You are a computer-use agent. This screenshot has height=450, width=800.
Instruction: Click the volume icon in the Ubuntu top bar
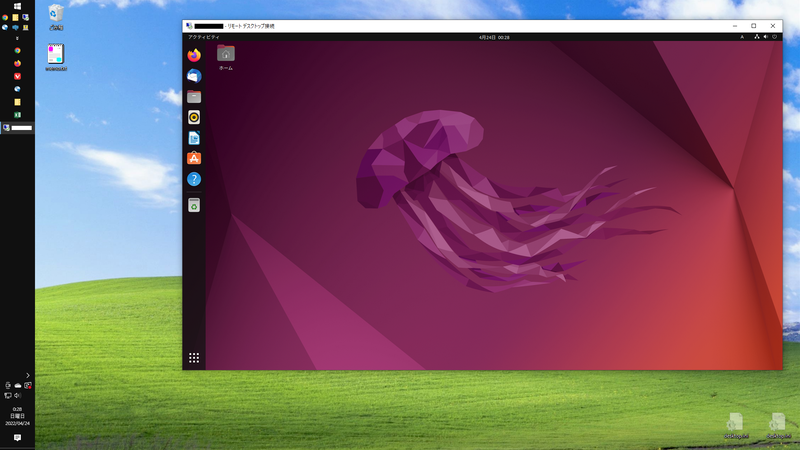[765, 37]
